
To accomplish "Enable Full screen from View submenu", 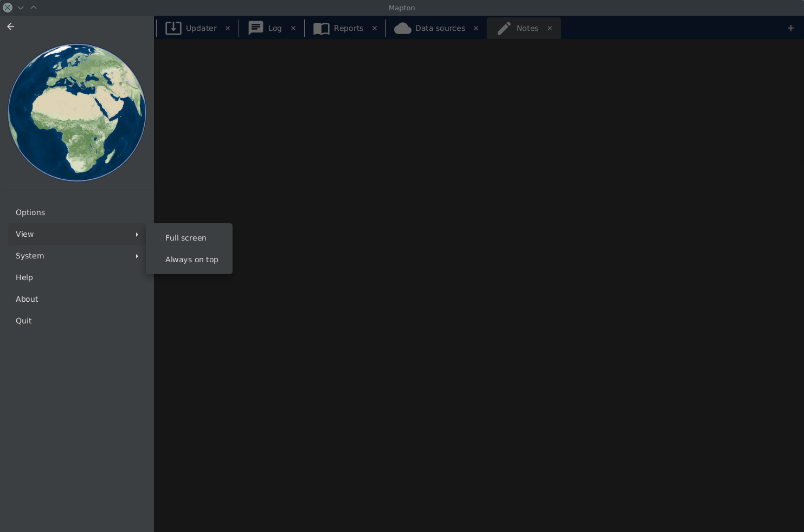I will click(189, 238).
